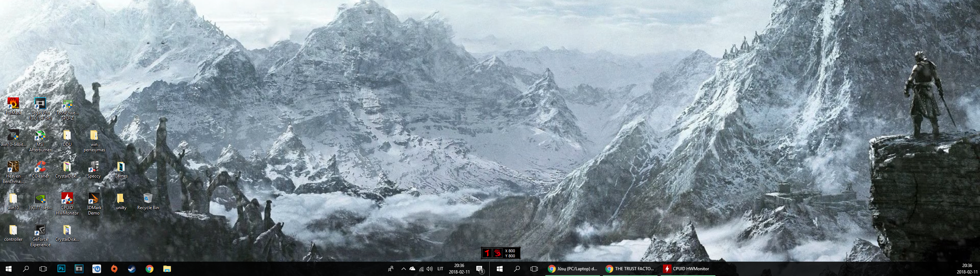Open the volume speaker tray icon
980x276 pixels.
coord(430,269)
